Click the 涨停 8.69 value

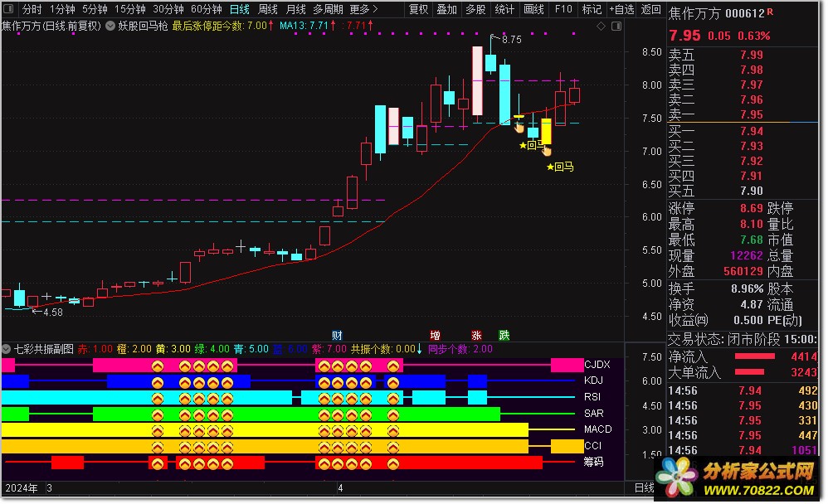tap(751, 208)
